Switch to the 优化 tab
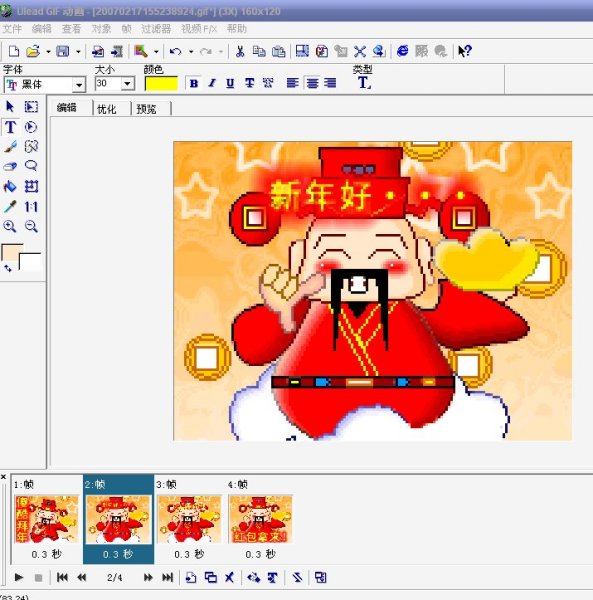The width and height of the screenshot is (593, 600). 106,109
